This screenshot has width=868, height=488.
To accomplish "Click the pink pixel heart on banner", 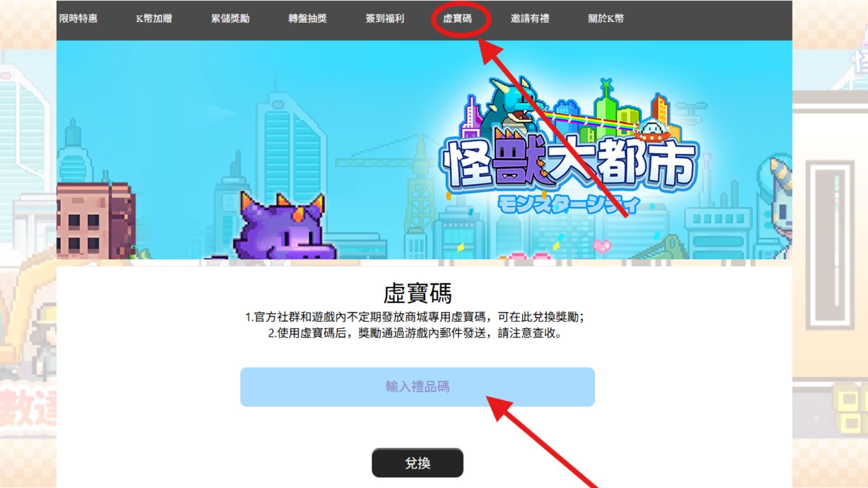I will coord(602,246).
